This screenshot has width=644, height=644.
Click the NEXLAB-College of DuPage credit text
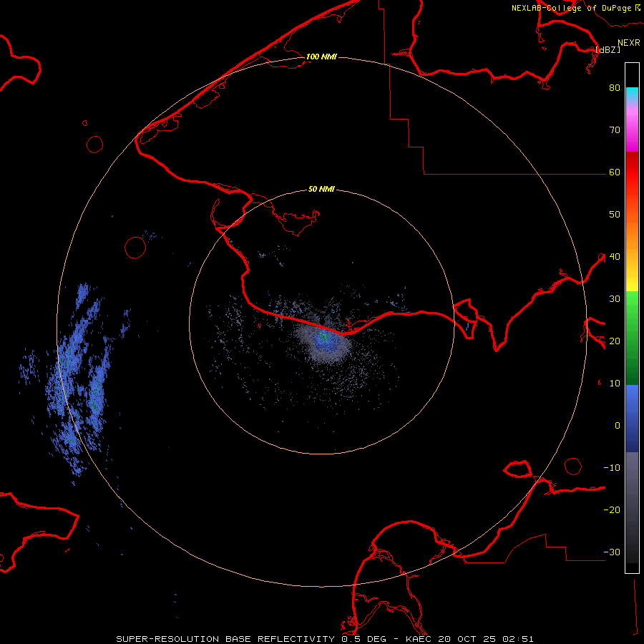(571, 8)
